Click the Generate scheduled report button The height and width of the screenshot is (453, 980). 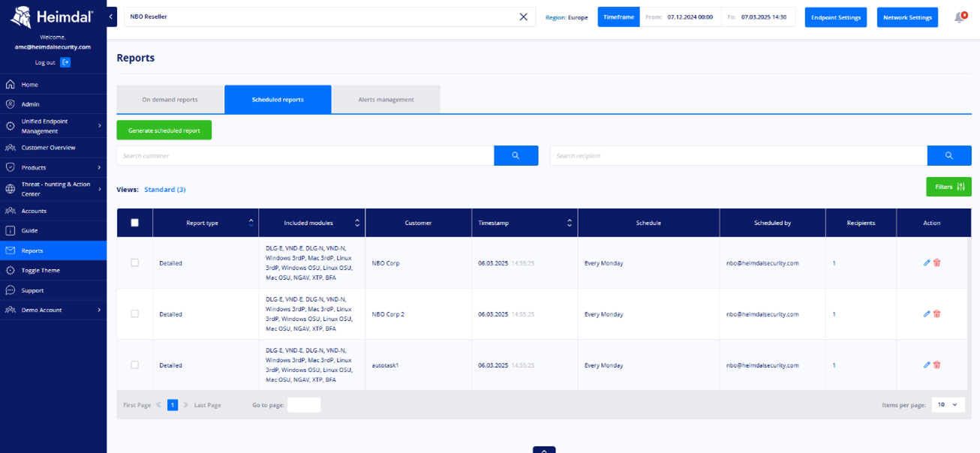click(x=164, y=130)
